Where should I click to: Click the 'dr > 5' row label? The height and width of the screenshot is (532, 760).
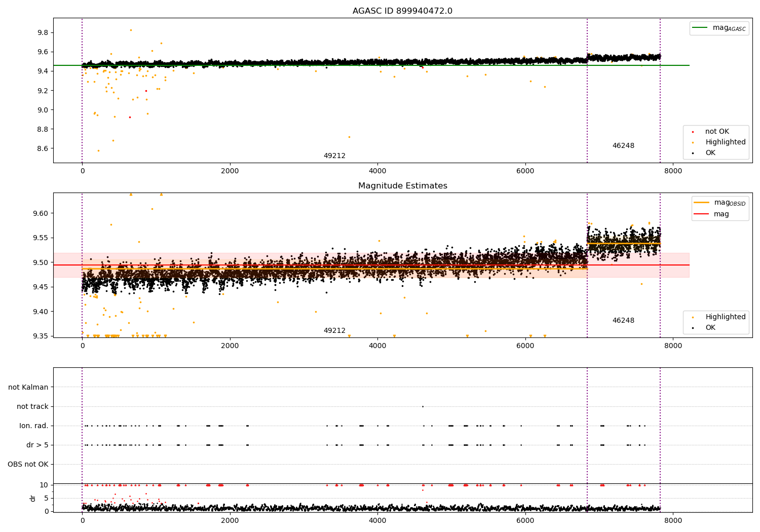pyautogui.click(x=37, y=445)
